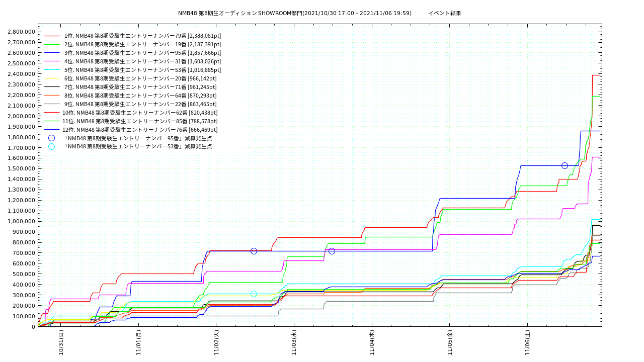Click legend text 53番 減算発生点
This screenshot has width=644, height=362.
[x=138, y=146]
